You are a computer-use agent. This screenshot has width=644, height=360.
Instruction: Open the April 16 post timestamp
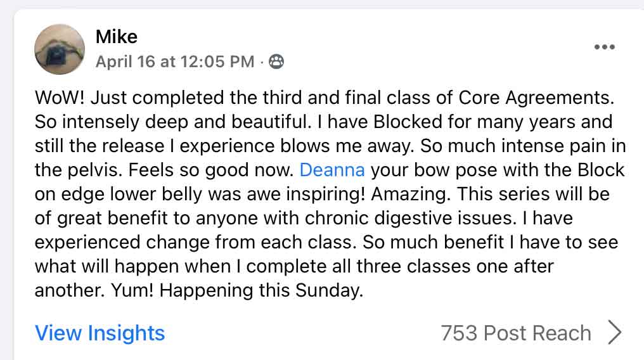pos(174,61)
